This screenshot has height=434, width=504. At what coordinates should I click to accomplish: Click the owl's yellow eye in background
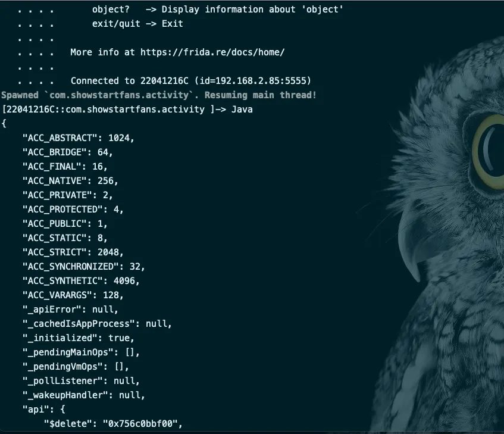[x=487, y=154]
